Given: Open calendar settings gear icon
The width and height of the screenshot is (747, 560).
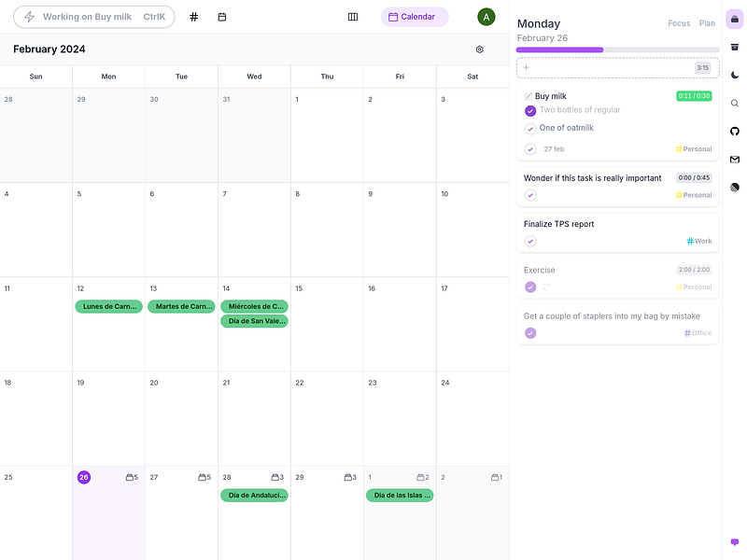Looking at the screenshot, I should pos(480,49).
